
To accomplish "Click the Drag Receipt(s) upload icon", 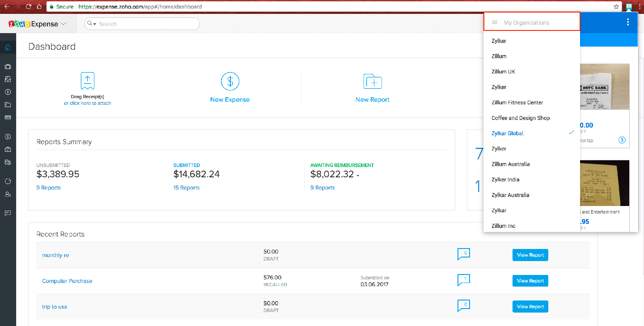I will tap(87, 81).
